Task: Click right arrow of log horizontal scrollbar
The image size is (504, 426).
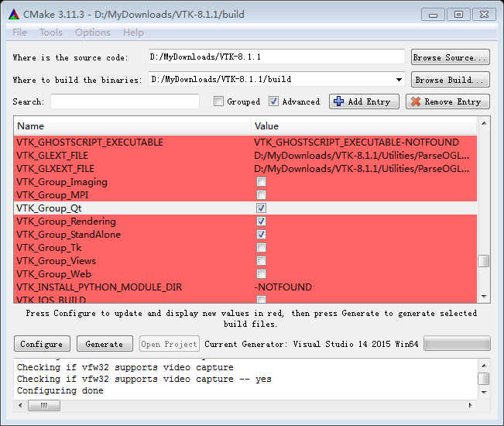Action: 470,405
